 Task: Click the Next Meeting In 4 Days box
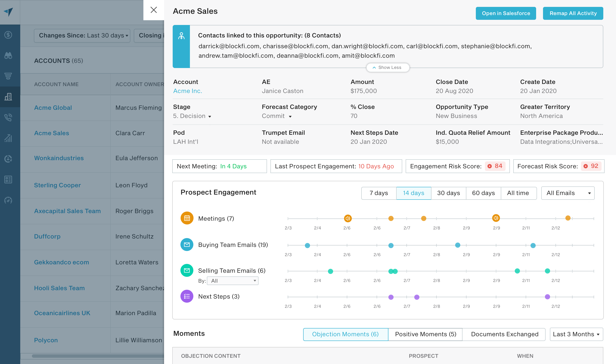click(x=220, y=166)
